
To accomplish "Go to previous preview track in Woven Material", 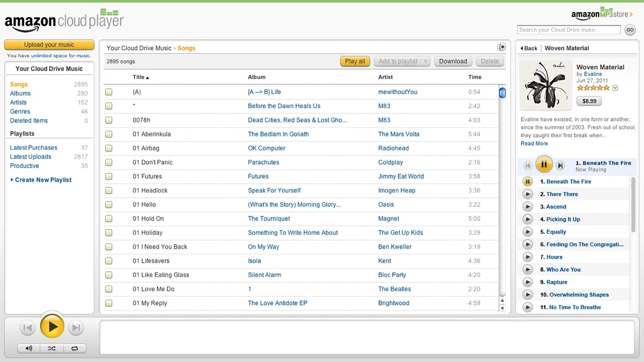I will (527, 166).
